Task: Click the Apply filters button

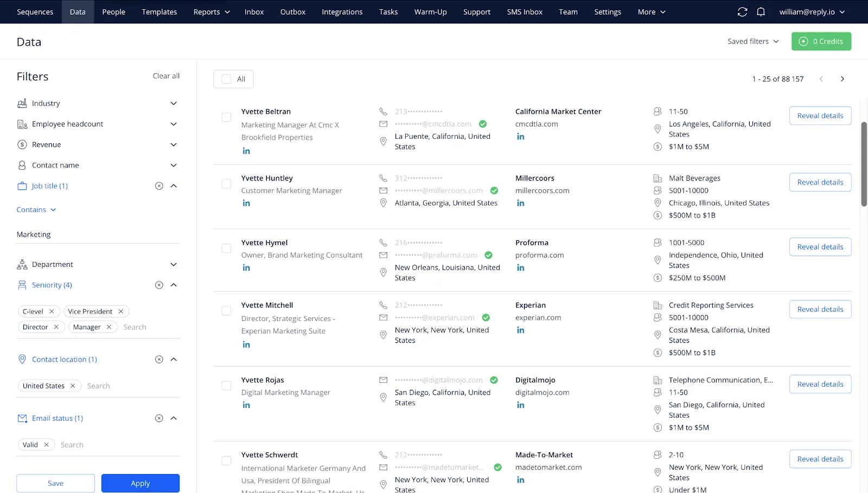Action: pos(140,483)
